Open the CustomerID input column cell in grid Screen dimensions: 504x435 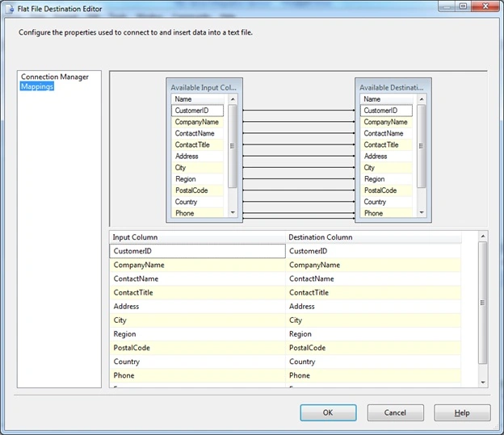197,251
